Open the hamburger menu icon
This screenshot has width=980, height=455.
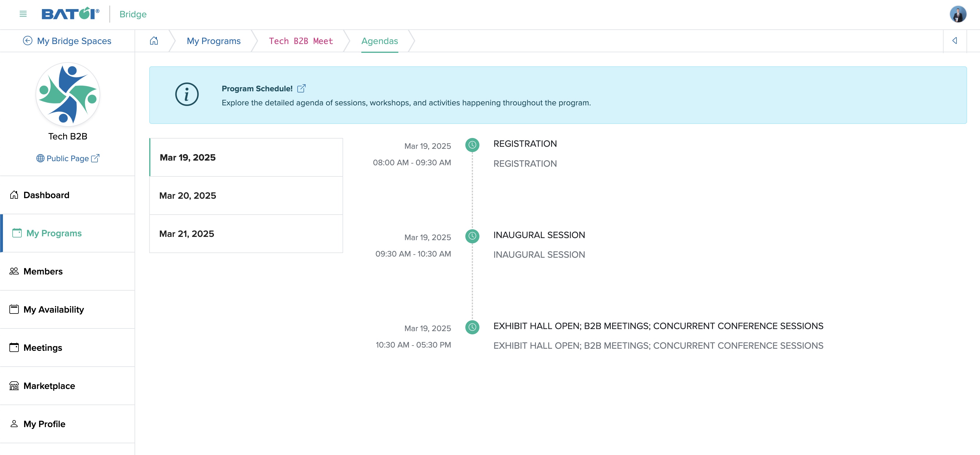[23, 14]
